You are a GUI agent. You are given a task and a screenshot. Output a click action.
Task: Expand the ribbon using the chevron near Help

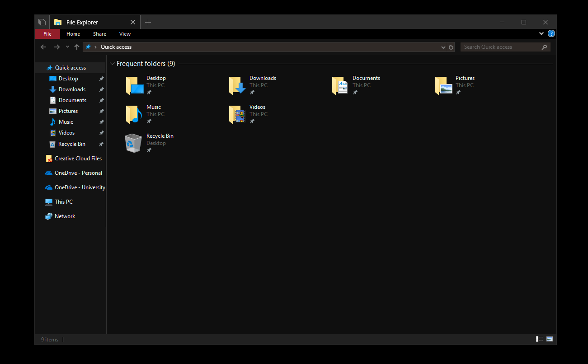click(541, 33)
